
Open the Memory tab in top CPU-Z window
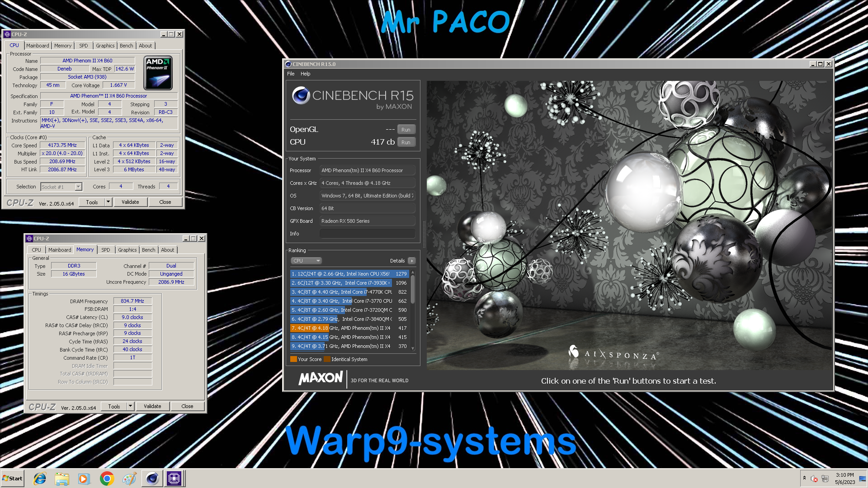[63, 46]
